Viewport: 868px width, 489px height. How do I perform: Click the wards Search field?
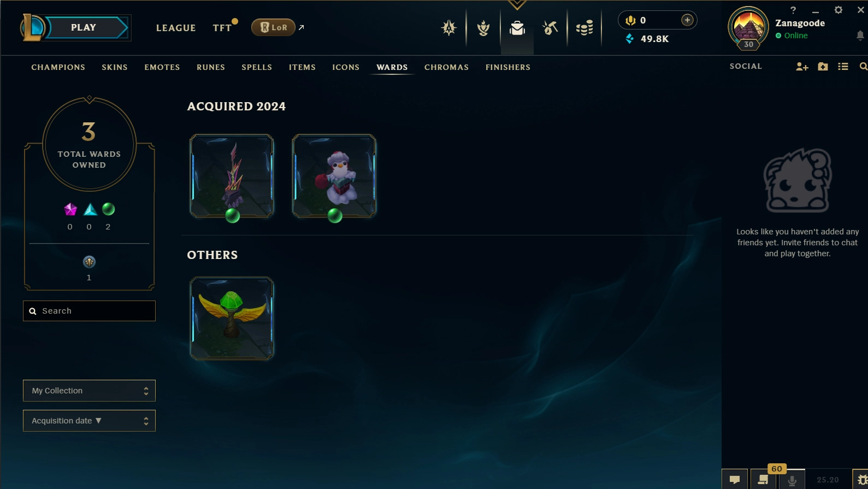tap(89, 311)
